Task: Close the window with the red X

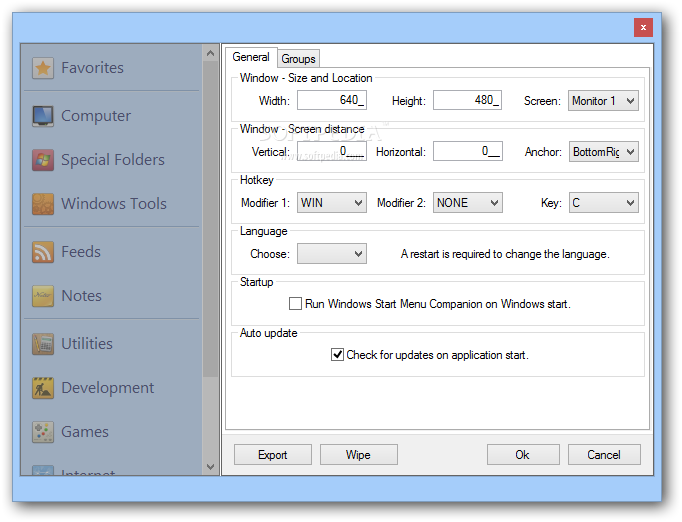Action: [x=643, y=27]
